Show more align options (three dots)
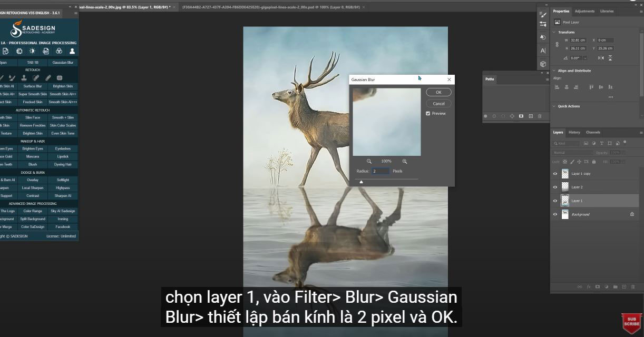 [611, 97]
